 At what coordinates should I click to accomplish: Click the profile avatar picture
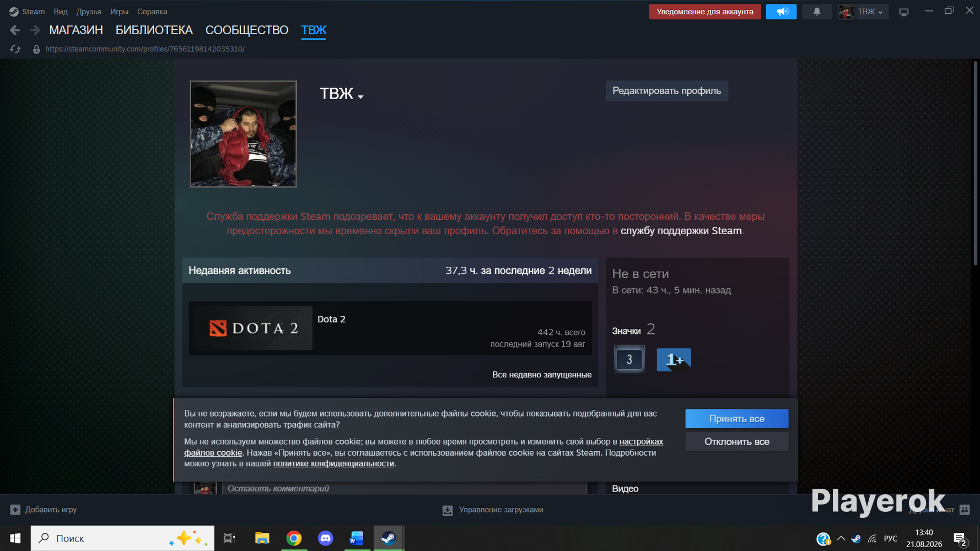tap(243, 134)
